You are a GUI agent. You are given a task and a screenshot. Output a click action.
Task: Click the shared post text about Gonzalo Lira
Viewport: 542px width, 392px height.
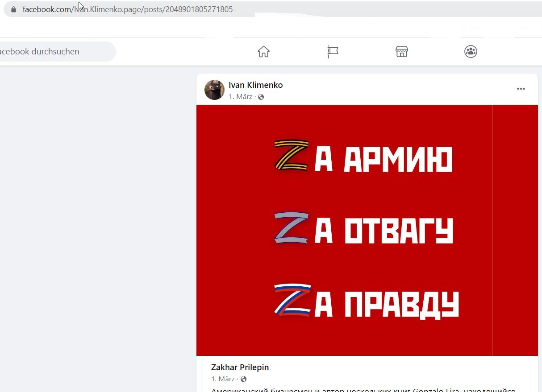363,389
